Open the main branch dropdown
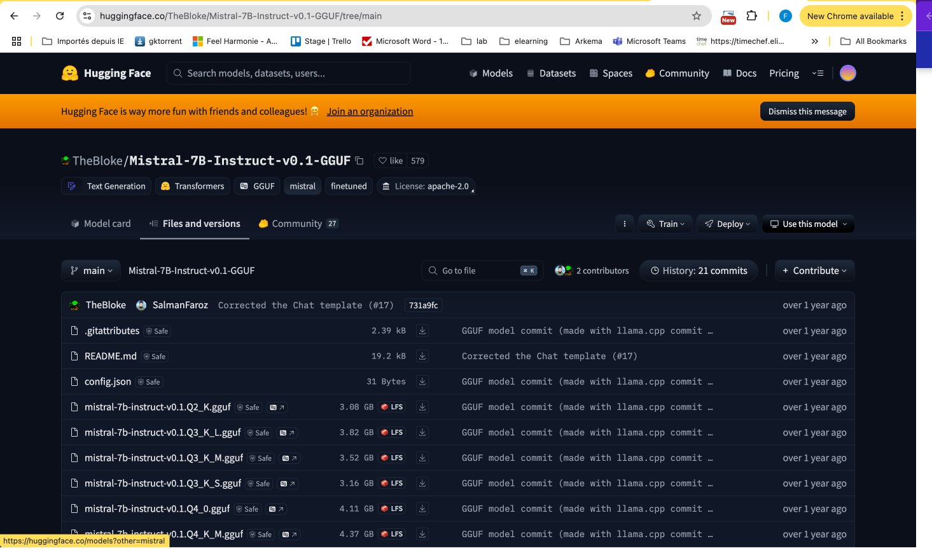This screenshot has width=932, height=560. point(91,271)
